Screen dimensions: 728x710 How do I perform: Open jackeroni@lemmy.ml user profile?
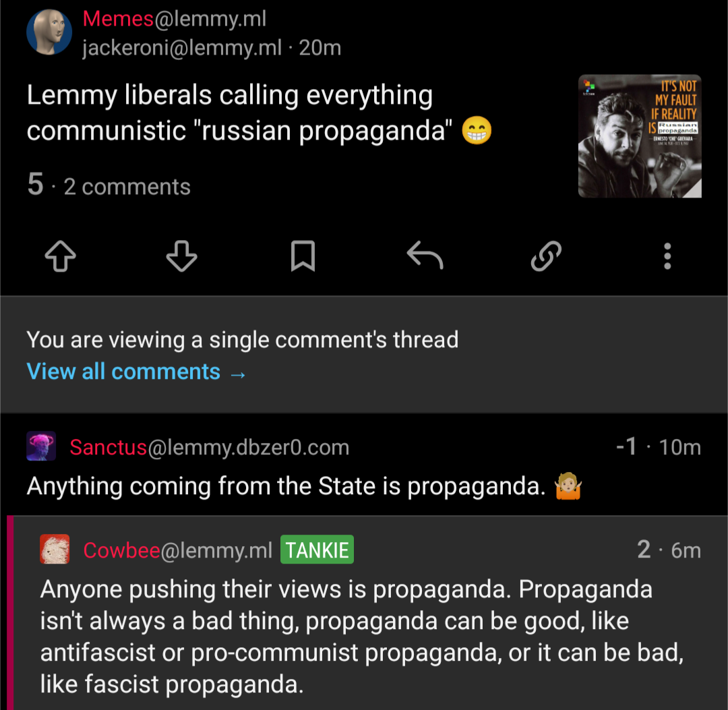tap(181, 48)
